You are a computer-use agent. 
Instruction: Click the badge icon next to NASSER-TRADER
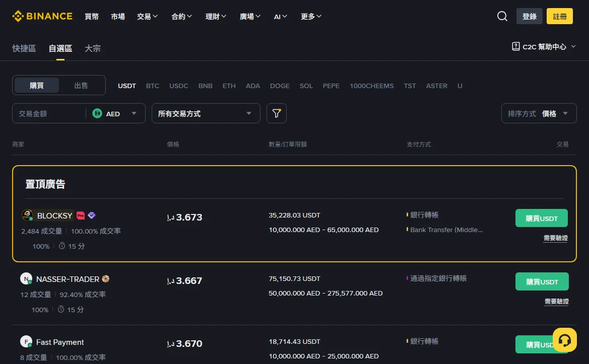point(105,279)
